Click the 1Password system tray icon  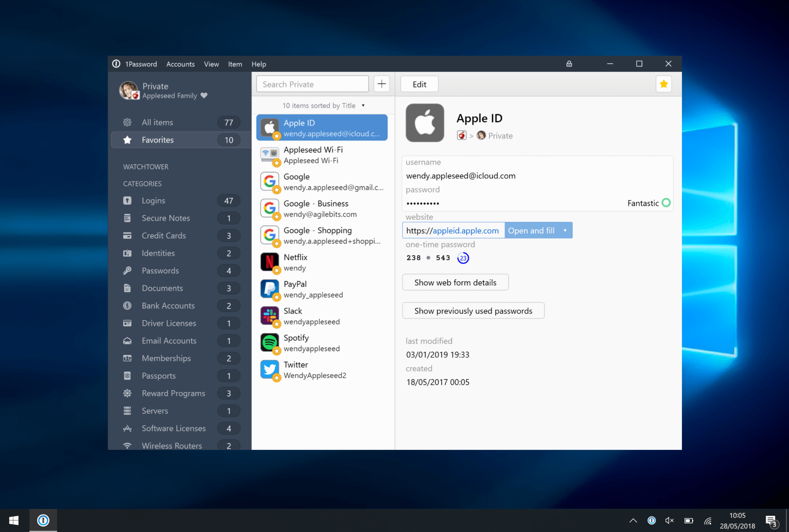pyautogui.click(x=651, y=520)
